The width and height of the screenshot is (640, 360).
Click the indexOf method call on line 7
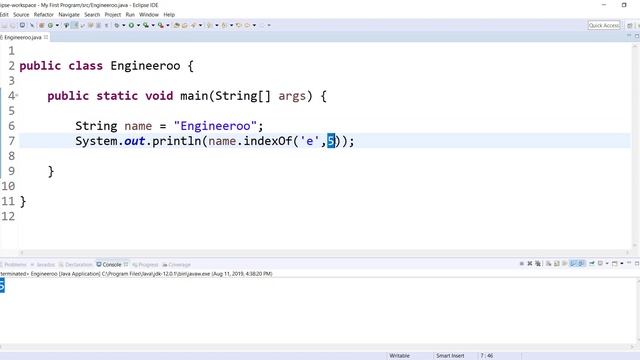pos(268,141)
